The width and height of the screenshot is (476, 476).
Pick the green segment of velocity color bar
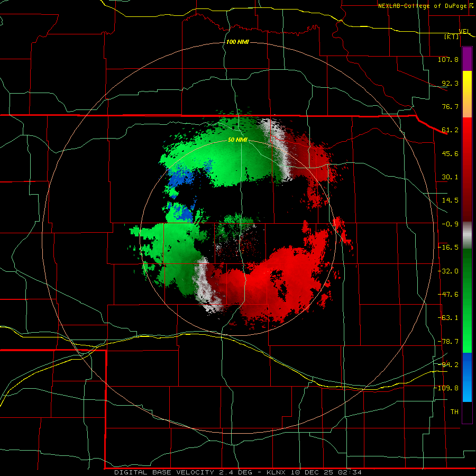467,300
